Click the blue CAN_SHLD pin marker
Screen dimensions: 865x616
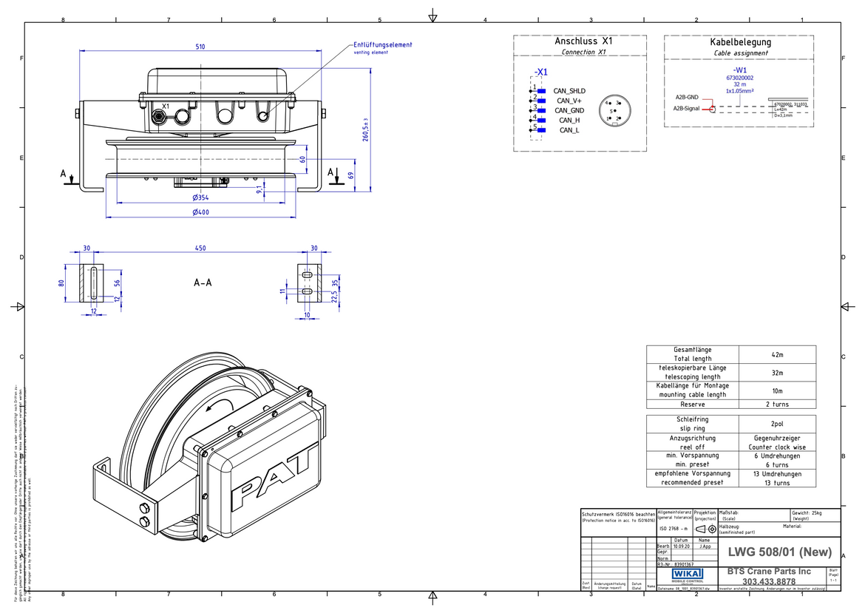click(540, 91)
